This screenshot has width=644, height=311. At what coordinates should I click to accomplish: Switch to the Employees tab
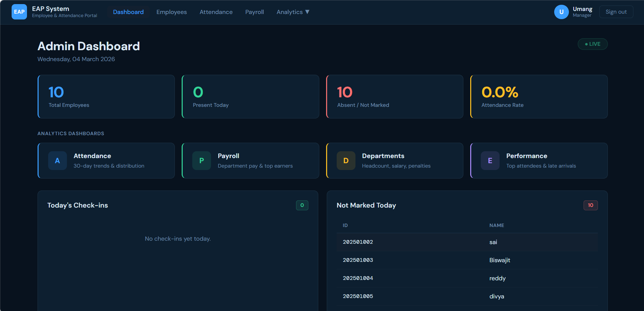tap(171, 12)
